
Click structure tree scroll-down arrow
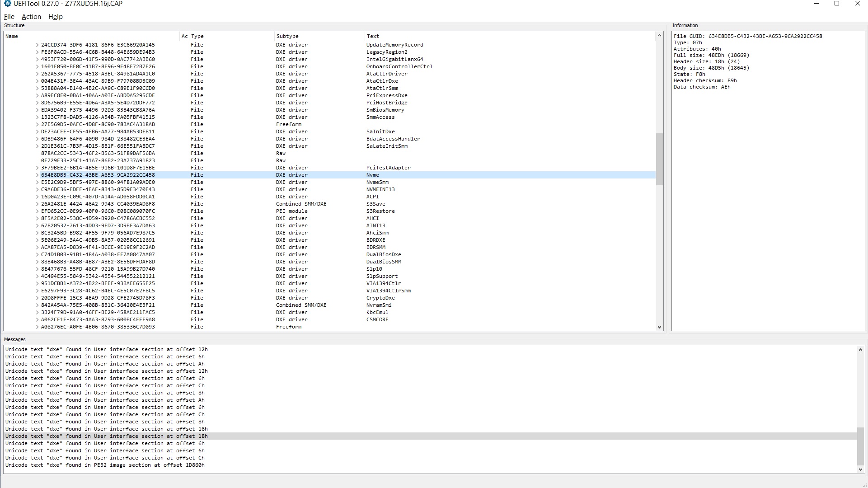[659, 327]
